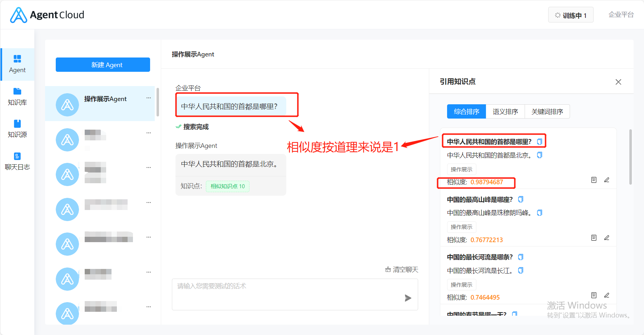Edit the 最高山峰 knowledge point
The width and height of the screenshot is (644, 335).
607,238
